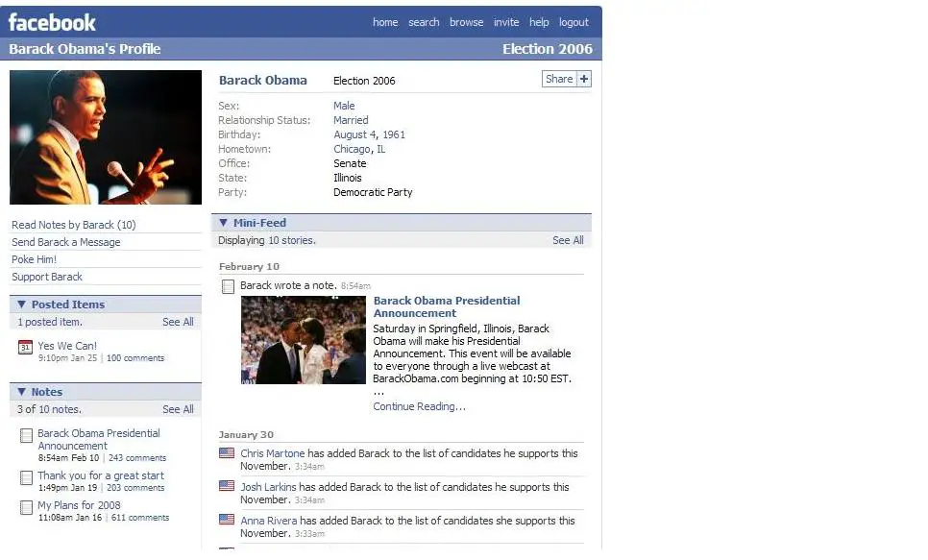Click 'Displaying 10 stories.' text
Viewport: 928px width, 560px height.
(x=267, y=240)
